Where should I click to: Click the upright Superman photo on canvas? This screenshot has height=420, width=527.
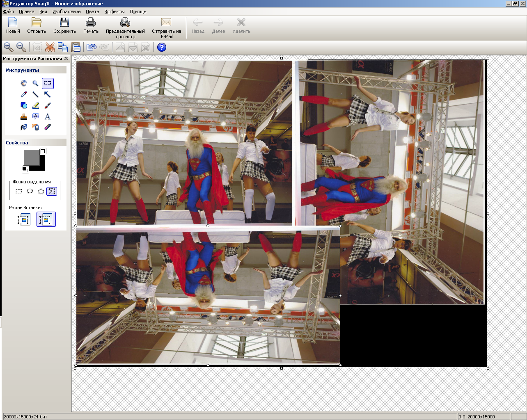coord(184,143)
